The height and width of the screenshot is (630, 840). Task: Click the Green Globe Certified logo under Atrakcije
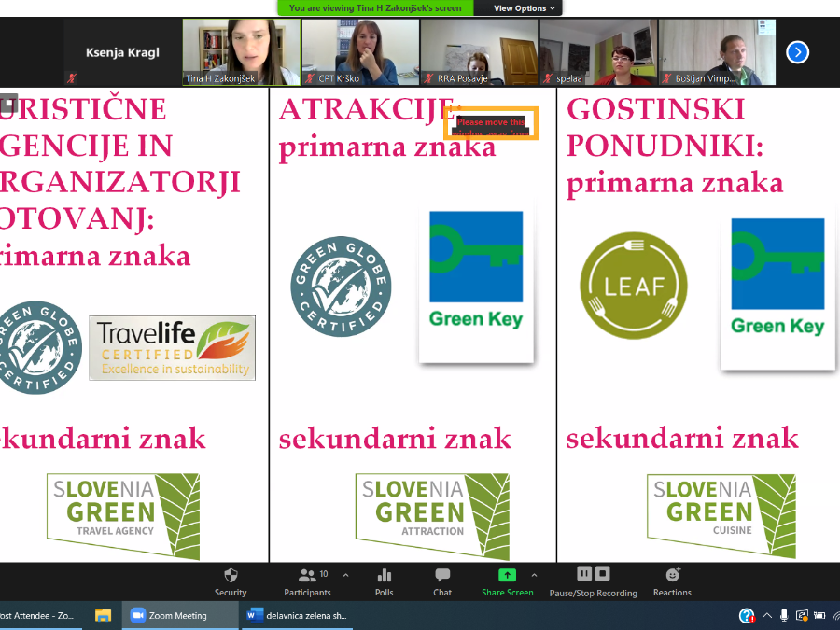(x=341, y=287)
